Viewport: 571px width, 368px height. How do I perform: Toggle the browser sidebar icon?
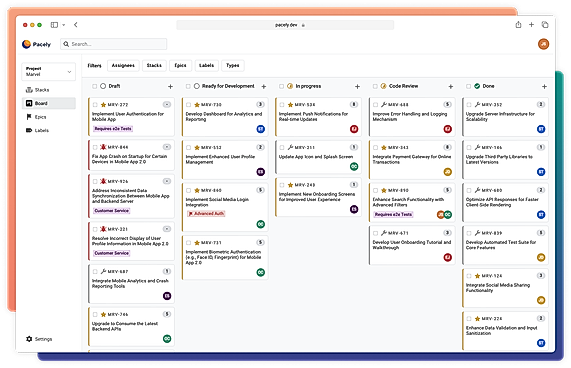(x=54, y=25)
